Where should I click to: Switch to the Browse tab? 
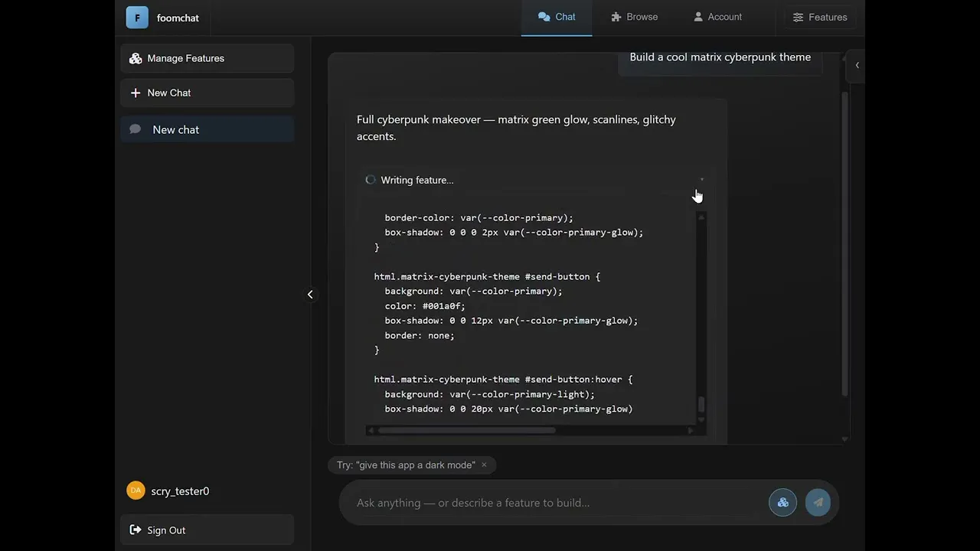(634, 17)
